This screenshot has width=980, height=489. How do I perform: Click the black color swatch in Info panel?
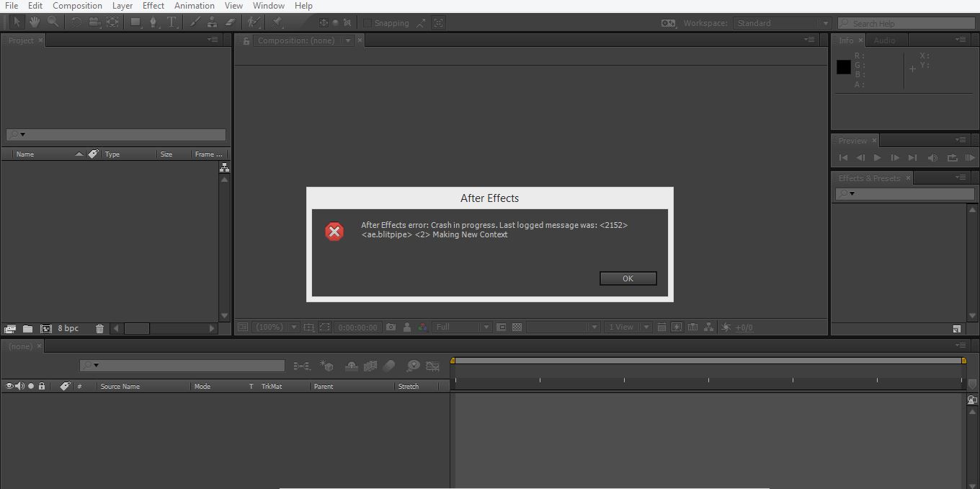point(844,67)
